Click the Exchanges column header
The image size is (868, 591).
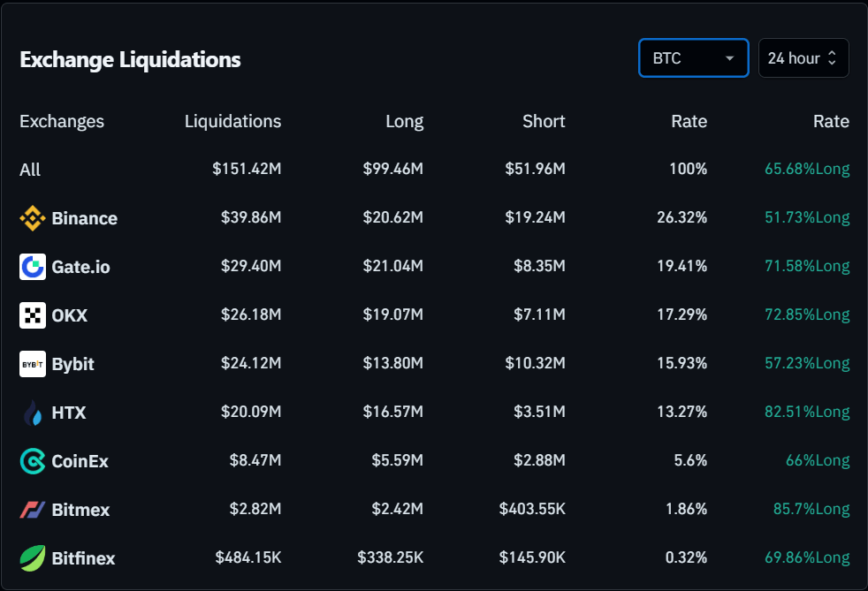tap(62, 122)
